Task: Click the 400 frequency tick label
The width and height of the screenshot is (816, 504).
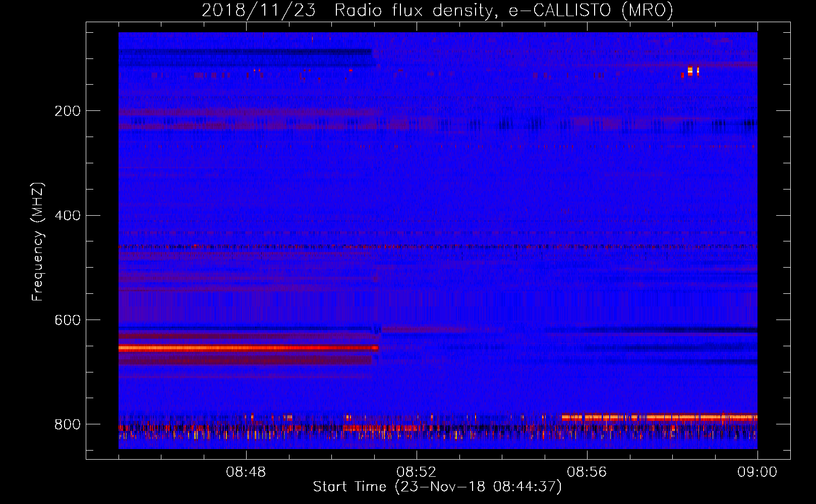Action: (68, 216)
